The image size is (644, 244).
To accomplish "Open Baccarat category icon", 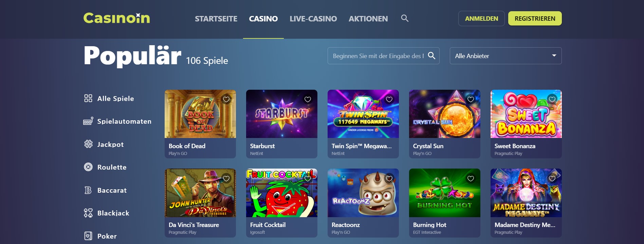I will (88, 190).
